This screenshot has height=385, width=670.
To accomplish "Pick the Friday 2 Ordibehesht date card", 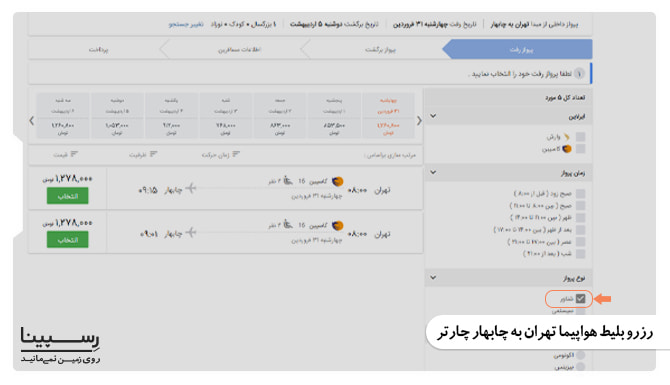I will (x=280, y=115).
